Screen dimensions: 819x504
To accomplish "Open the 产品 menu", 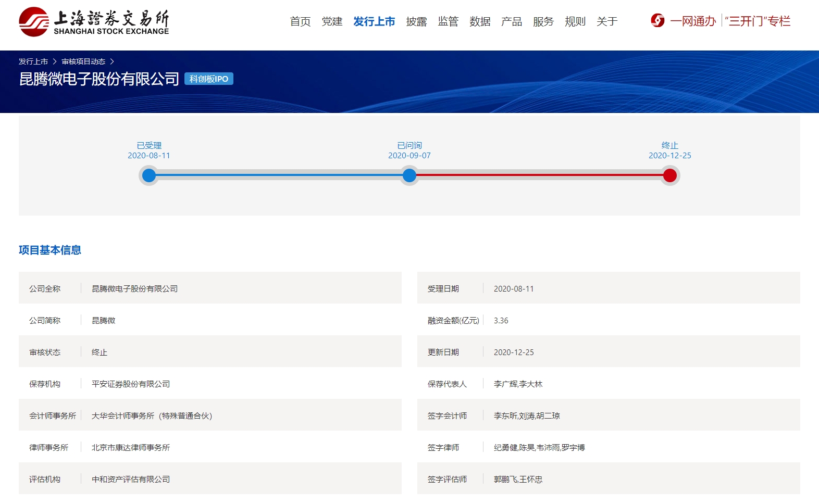I will click(512, 21).
